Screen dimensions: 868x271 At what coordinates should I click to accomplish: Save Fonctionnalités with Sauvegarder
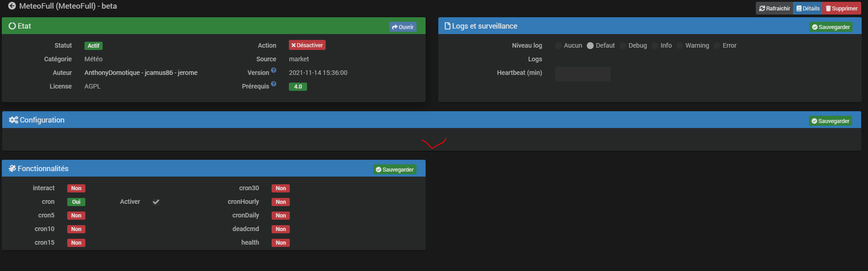[x=395, y=169]
